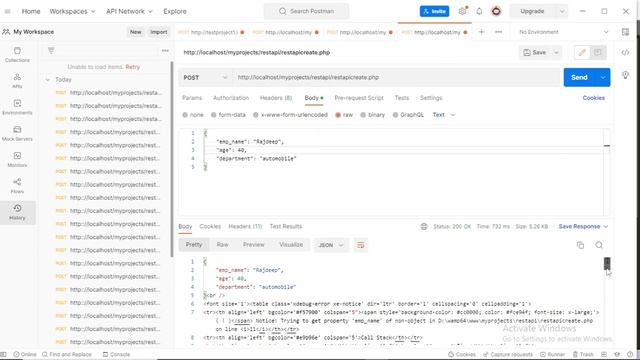The height and width of the screenshot is (360, 640).
Task: Open settings gear icon in header
Action: (x=462, y=11)
